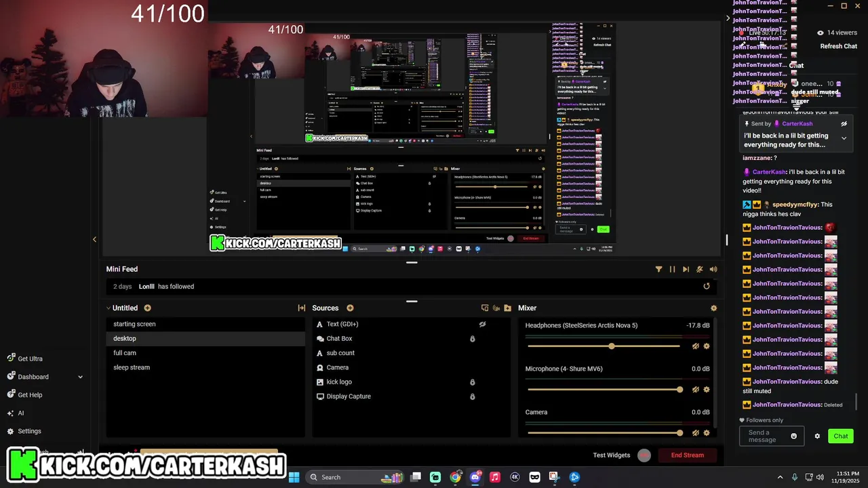Image resolution: width=868 pixels, height=488 pixels.
Task: Unlock the Chat Box source
Action: [473, 338]
